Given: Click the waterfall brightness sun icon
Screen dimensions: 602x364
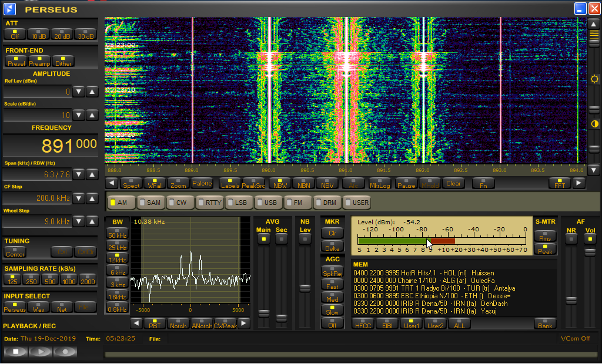Looking at the screenshot, I should [x=594, y=79].
